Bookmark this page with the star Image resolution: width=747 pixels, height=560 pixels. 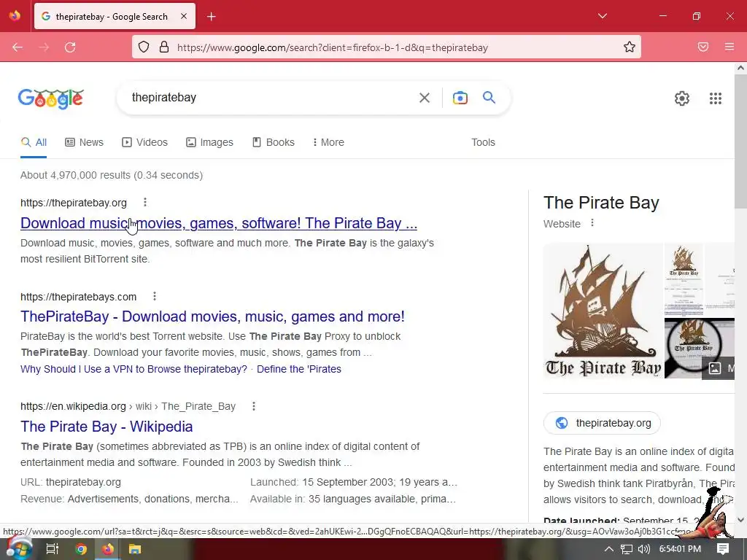630,47
